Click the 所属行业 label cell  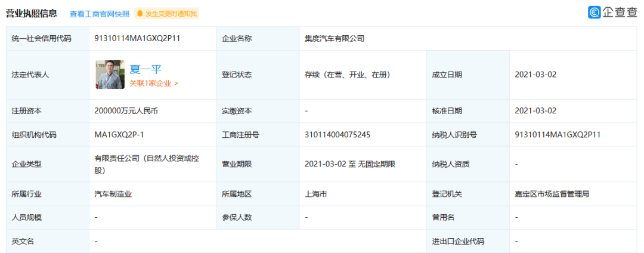point(48,194)
